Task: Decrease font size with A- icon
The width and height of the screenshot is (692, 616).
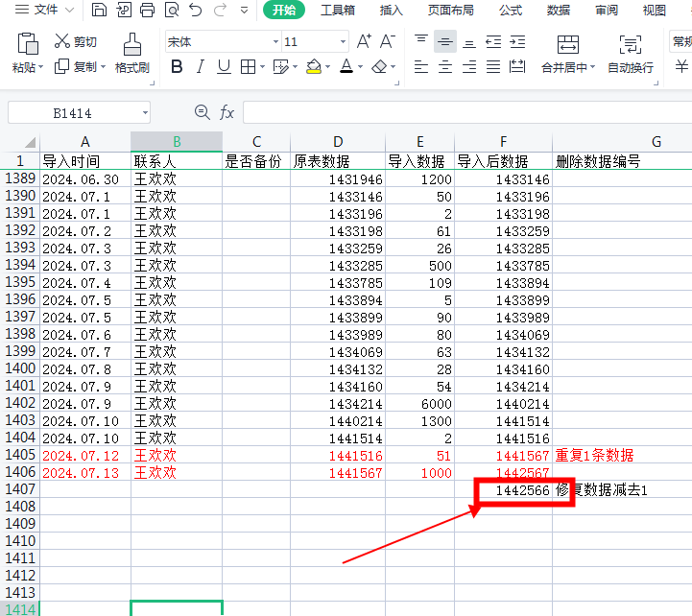Action: [387, 41]
